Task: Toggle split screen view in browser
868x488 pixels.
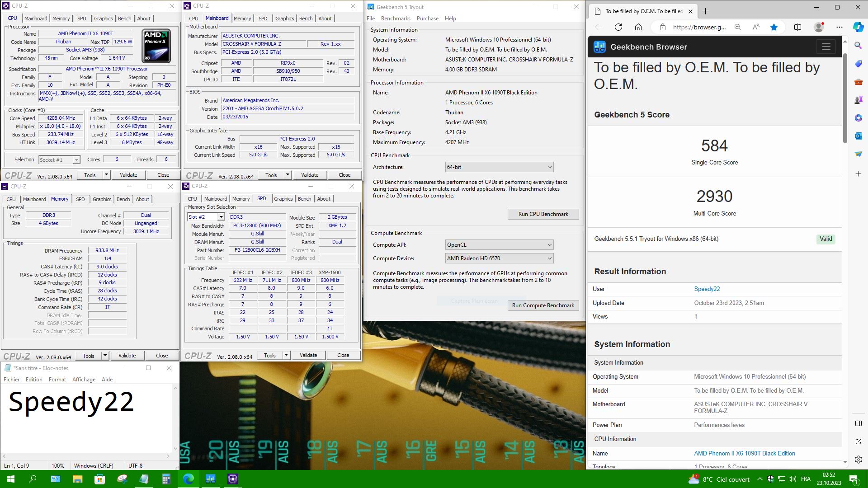Action: coord(797,27)
